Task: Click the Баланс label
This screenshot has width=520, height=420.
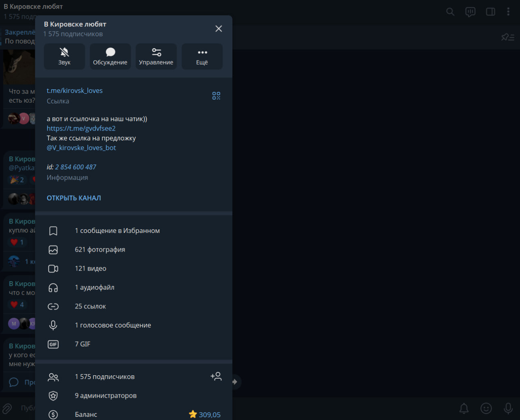Action: click(86, 414)
